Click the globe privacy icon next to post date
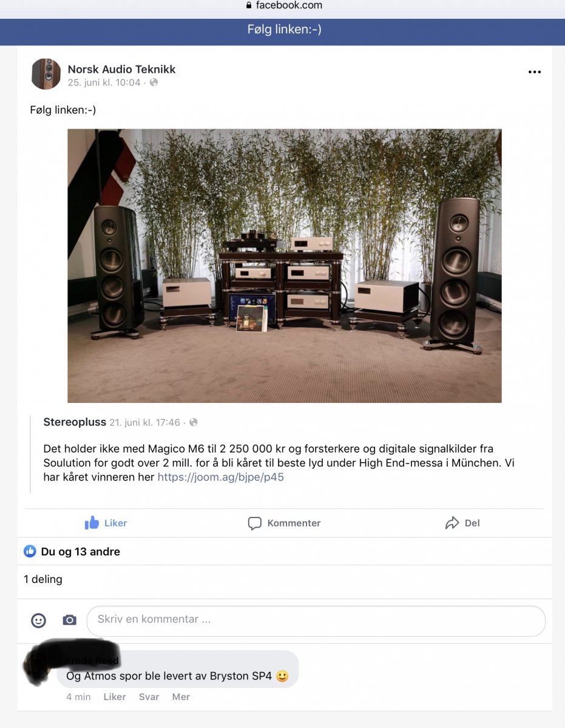The width and height of the screenshot is (565, 728). [x=154, y=83]
